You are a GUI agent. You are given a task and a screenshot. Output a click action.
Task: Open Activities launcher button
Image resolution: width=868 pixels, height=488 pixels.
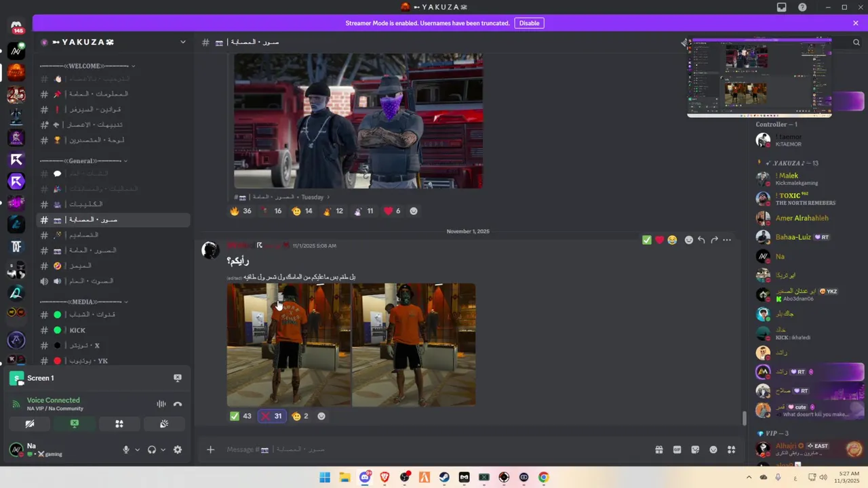coord(119,424)
